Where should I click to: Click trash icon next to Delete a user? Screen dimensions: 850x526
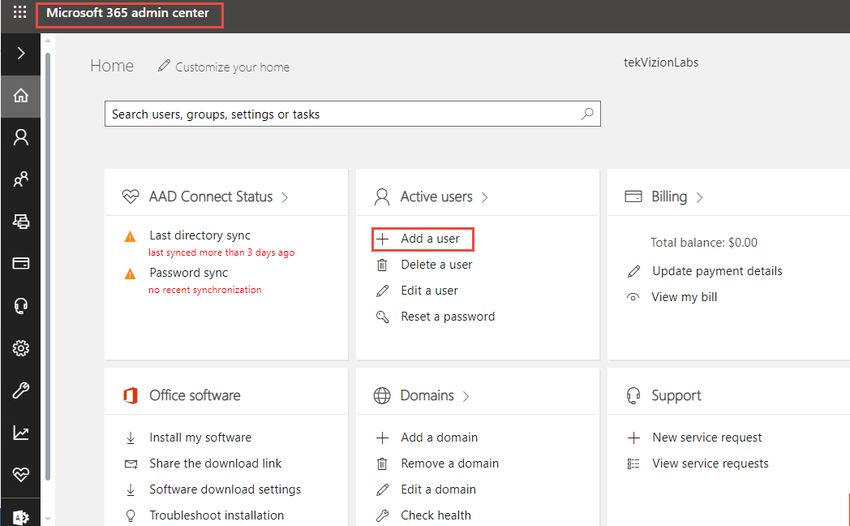click(x=382, y=265)
